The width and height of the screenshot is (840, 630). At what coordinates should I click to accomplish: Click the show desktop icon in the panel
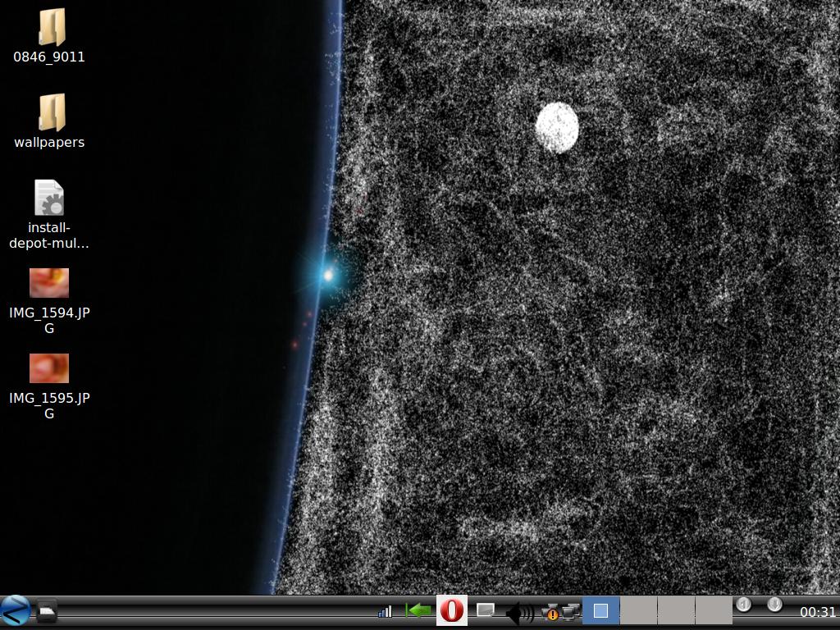[x=47, y=612]
